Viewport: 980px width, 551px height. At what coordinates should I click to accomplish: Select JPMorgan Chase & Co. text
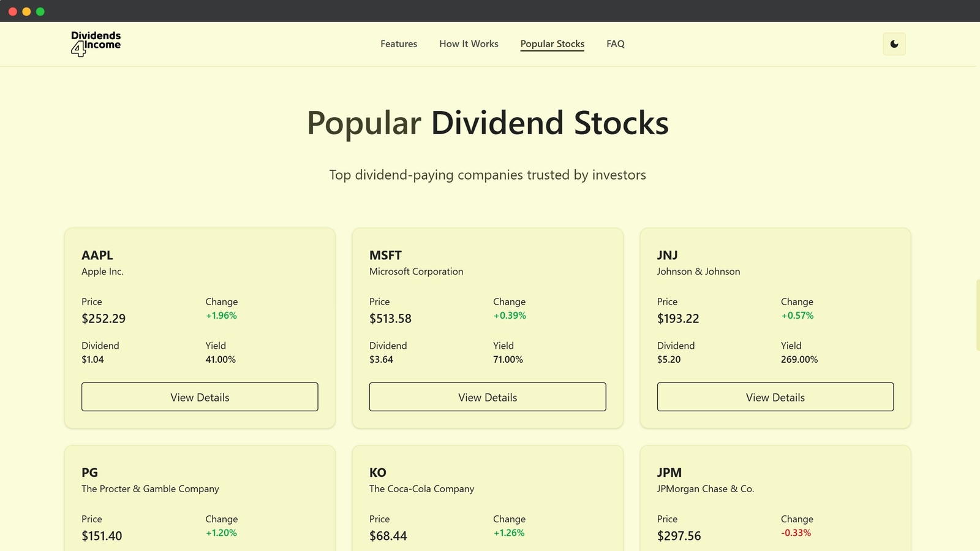click(706, 489)
